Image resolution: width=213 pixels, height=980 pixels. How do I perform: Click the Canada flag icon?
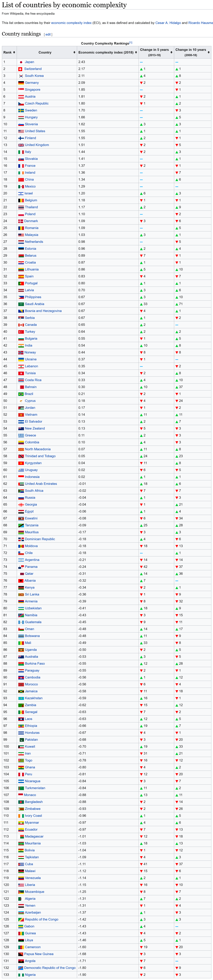tap(21, 325)
